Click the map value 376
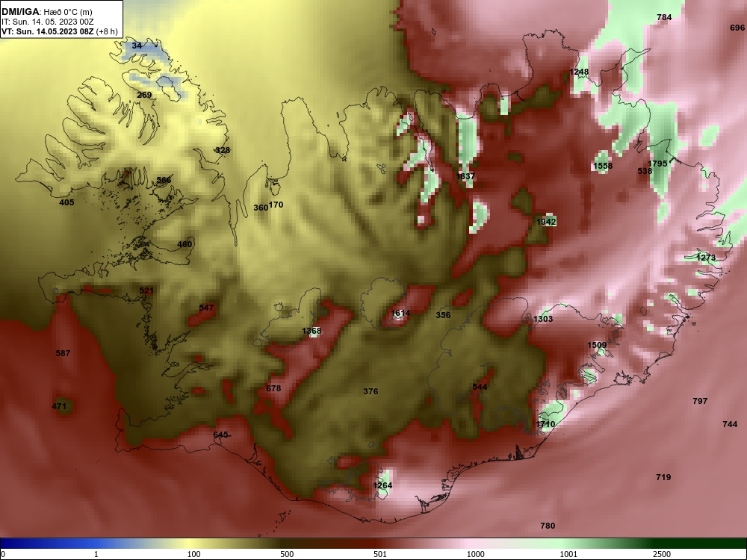Viewport: 747px width, 560px height. pos(371,391)
